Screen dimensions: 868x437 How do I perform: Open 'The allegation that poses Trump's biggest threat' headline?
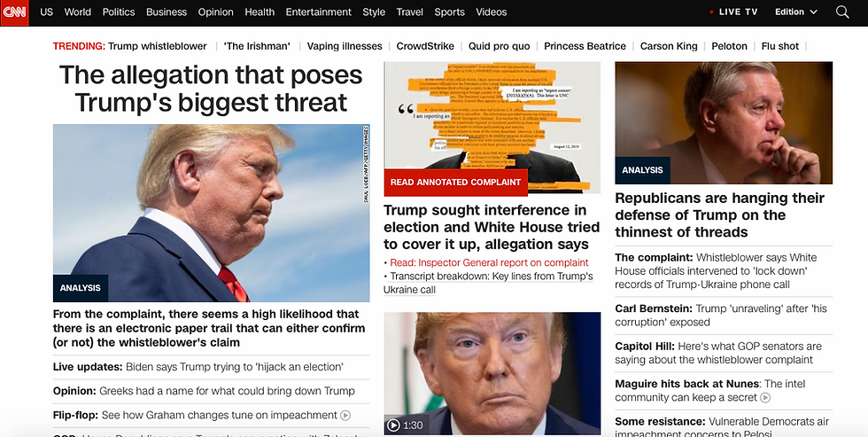pyautogui.click(x=211, y=89)
